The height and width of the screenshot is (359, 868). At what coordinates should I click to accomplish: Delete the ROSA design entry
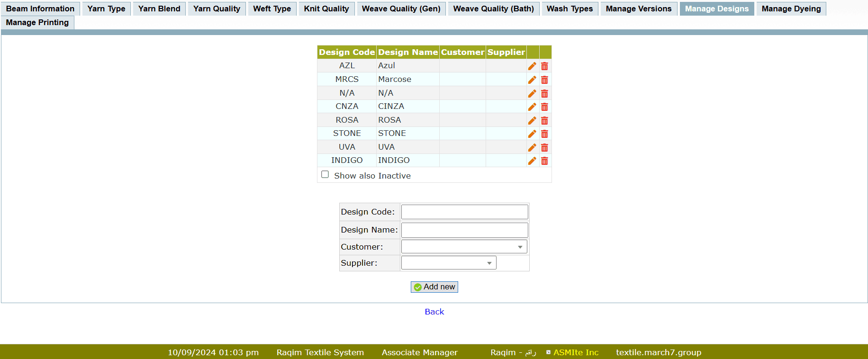544,121
